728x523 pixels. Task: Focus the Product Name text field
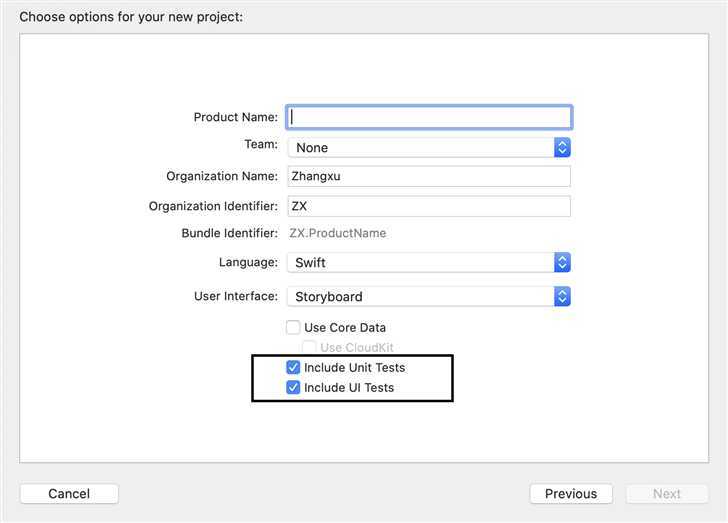[x=429, y=117]
